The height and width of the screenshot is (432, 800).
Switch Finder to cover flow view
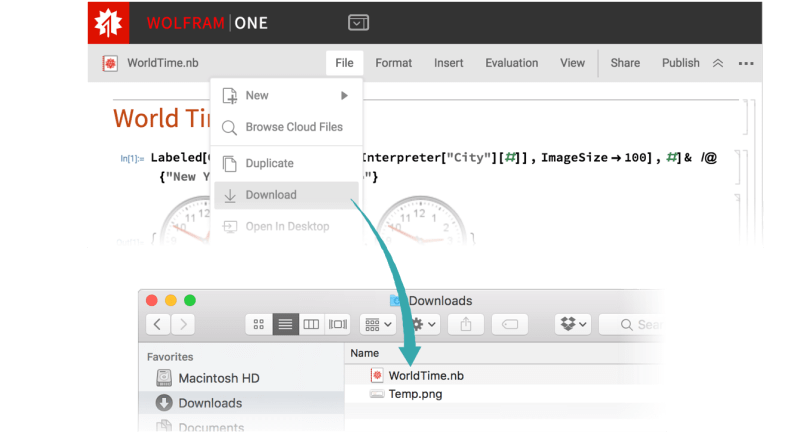tap(337, 324)
